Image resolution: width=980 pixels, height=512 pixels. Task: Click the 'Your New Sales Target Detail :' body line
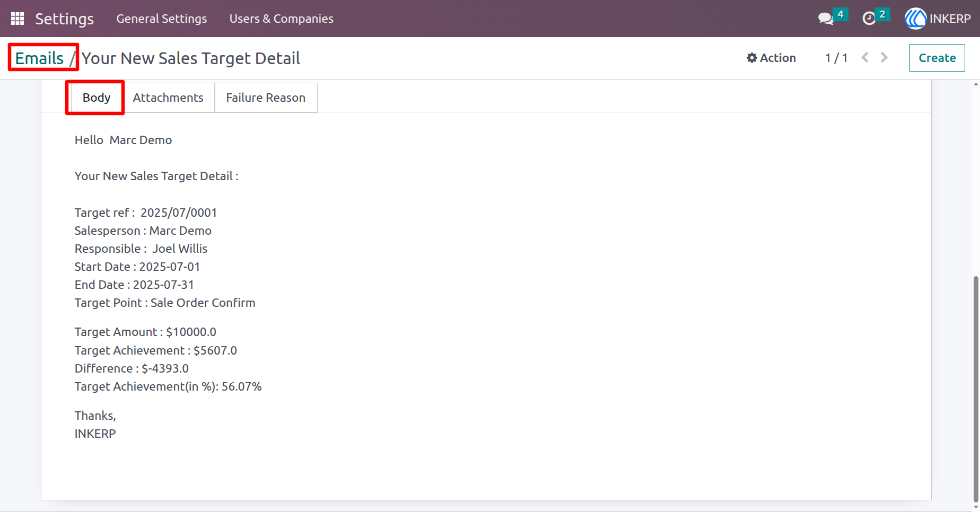(156, 176)
